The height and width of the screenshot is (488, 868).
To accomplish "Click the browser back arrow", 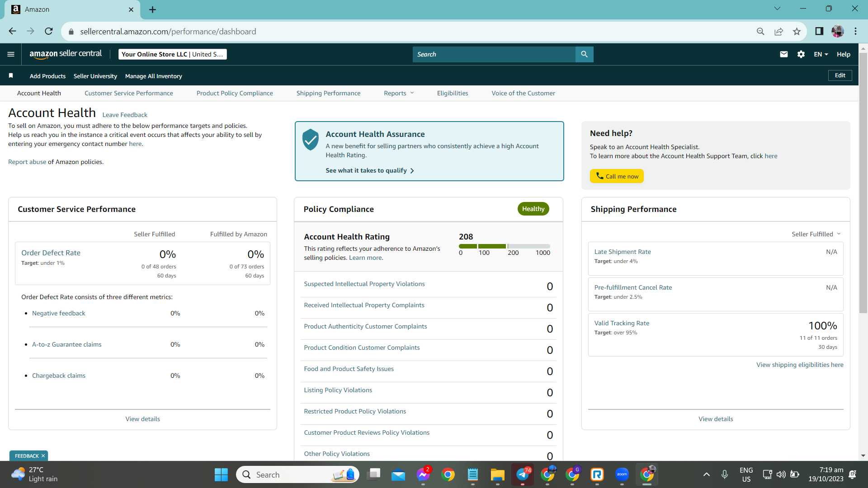I will point(12,31).
